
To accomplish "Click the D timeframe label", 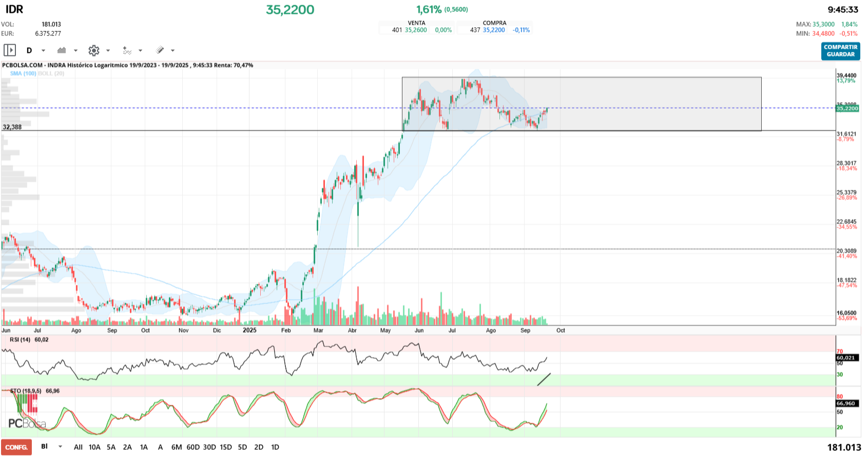I will [29, 50].
